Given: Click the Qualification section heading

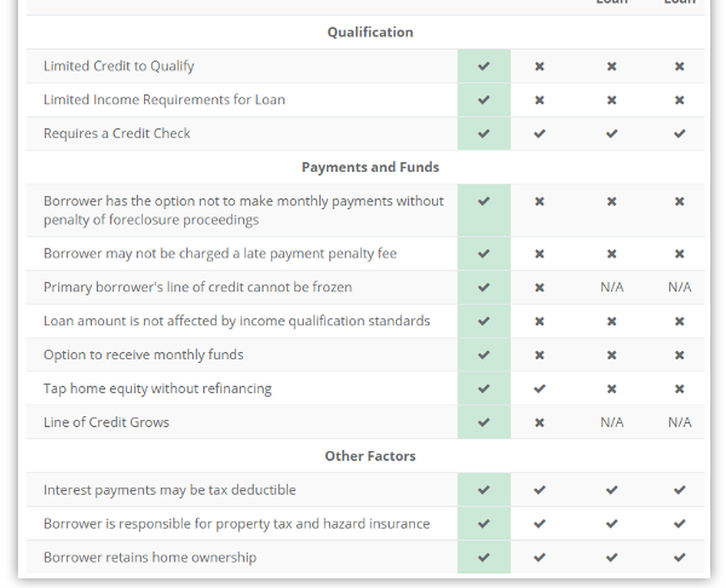Looking at the screenshot, I should point(370,33).
